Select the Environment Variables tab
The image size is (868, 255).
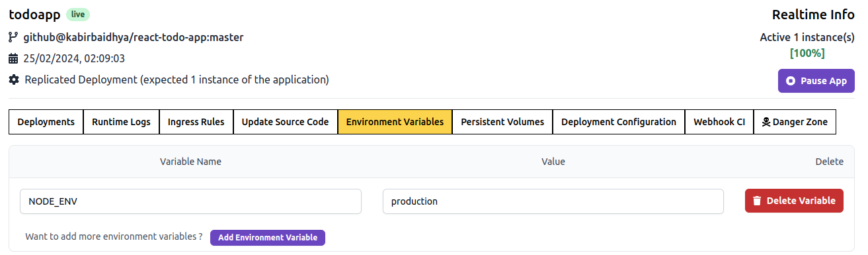click(x=395, y=122)
